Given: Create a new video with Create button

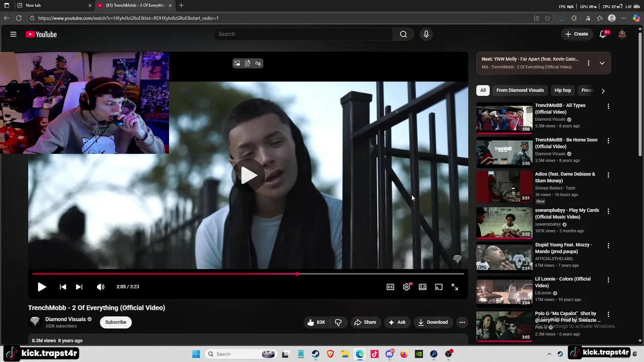Looking at the screenshot, I should point(576,34).
